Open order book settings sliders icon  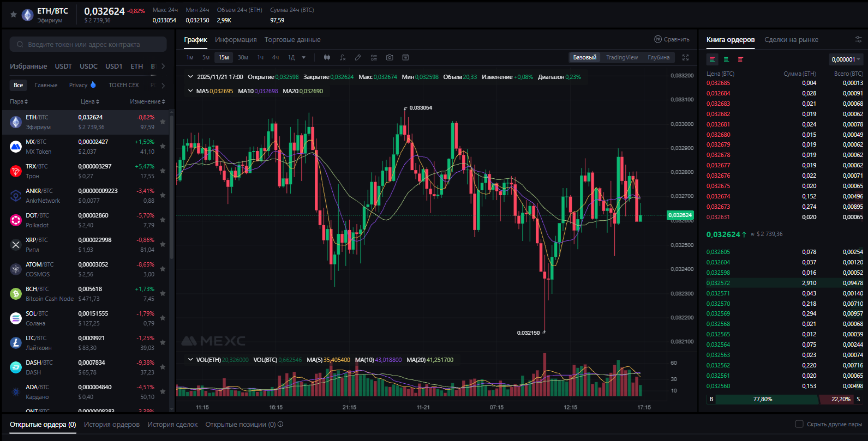[x=858, y=39]
